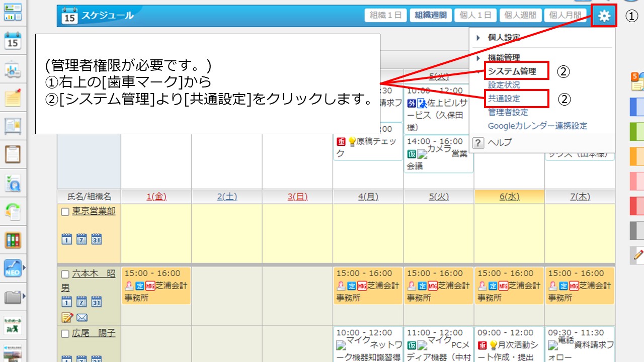Open the calendar 15 schedule sidebar icon
Viewport: 644px width, 362px height.
(13, 41)
